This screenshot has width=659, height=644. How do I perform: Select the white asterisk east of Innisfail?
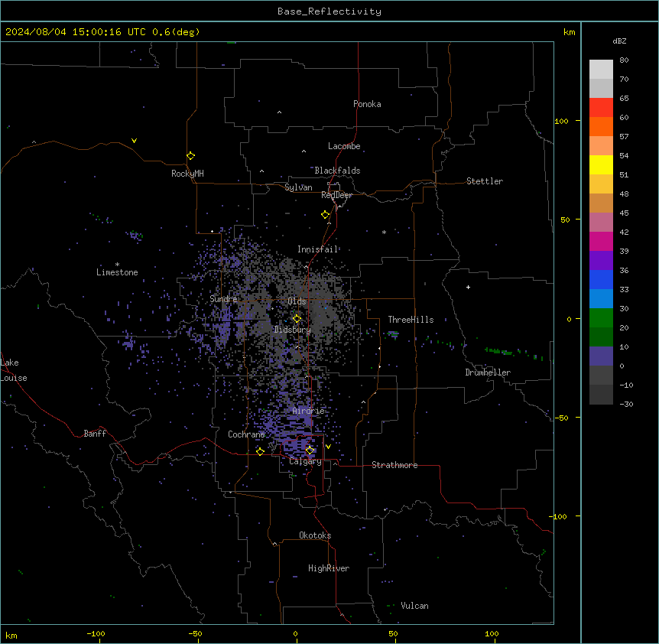(384, 232)
